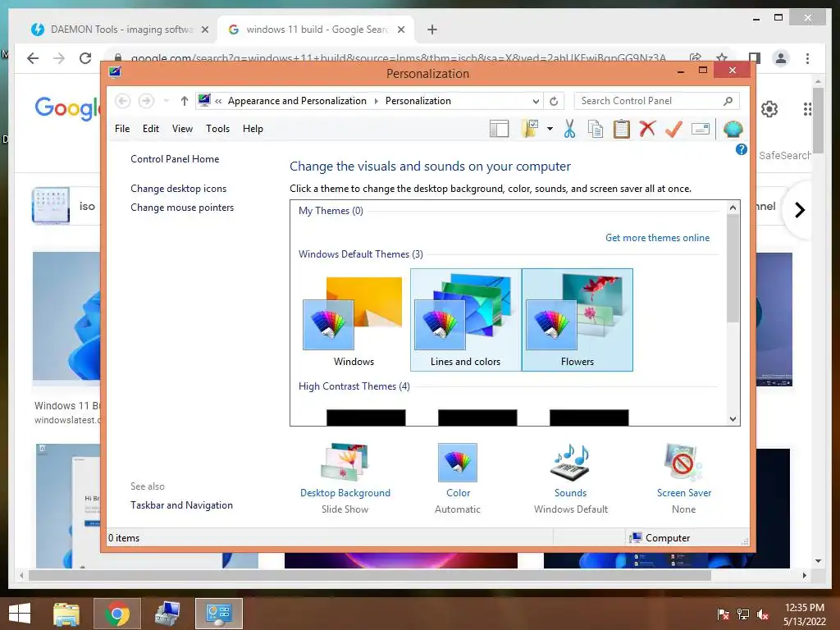Click the Back arrow in Personalization window
This screenshot has width=840, height=630.
pos(123,101)
